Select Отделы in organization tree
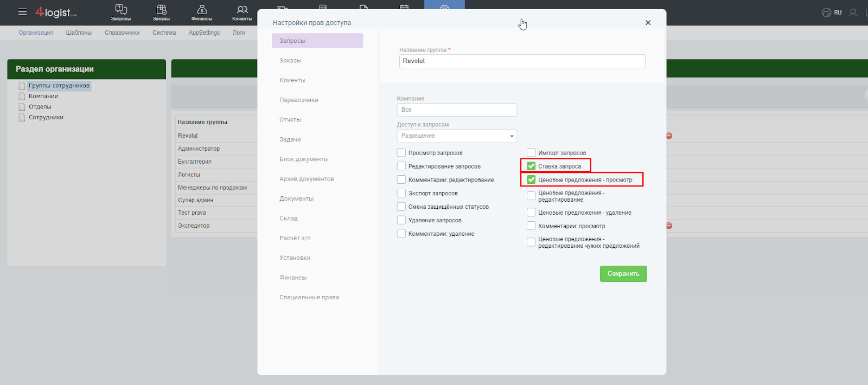The height and width of the screenshot is (385, 868). pos(40,107)
